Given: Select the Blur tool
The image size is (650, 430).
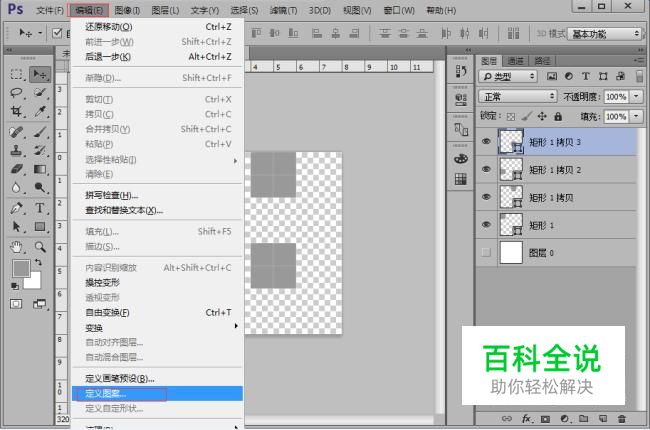Looking at the screenshot, I should (x=17, y=187).
